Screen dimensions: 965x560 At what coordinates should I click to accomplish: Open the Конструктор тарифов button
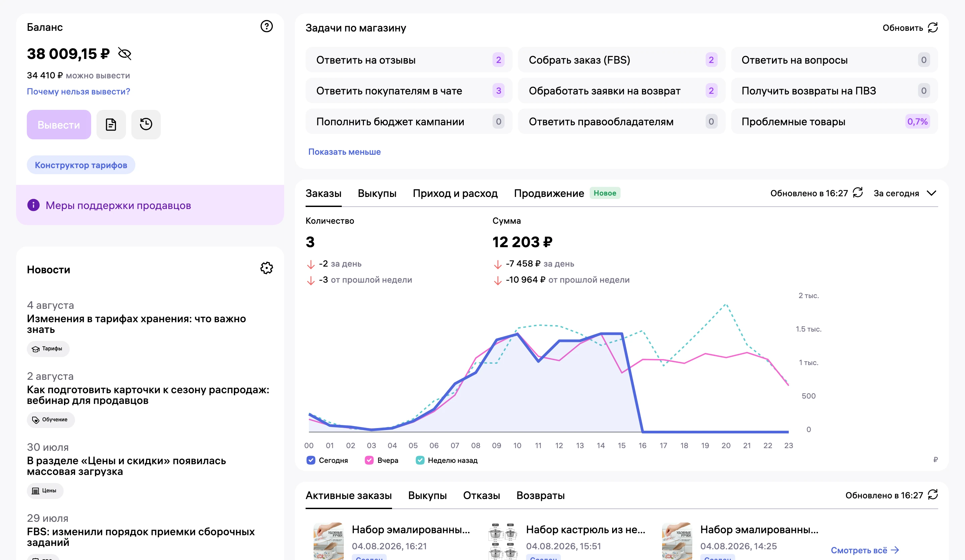(81, 165)
